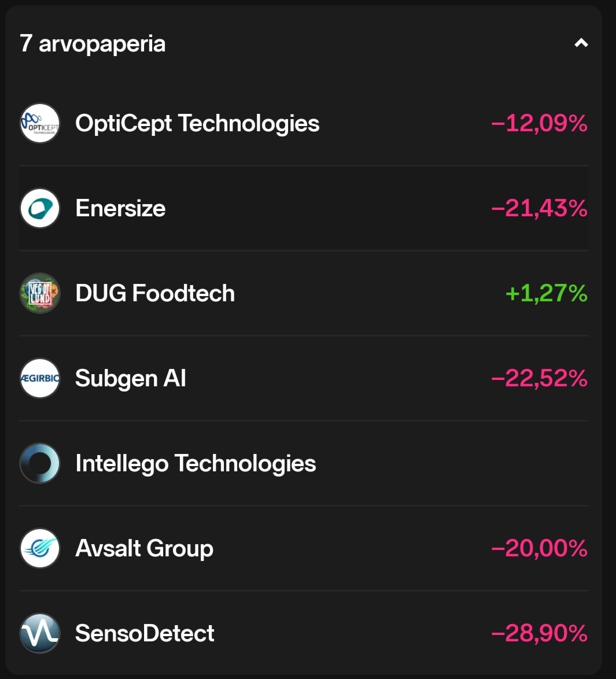Click the "7 arvopaperia" header
The image size is (616, 679).
coord(93,43)
